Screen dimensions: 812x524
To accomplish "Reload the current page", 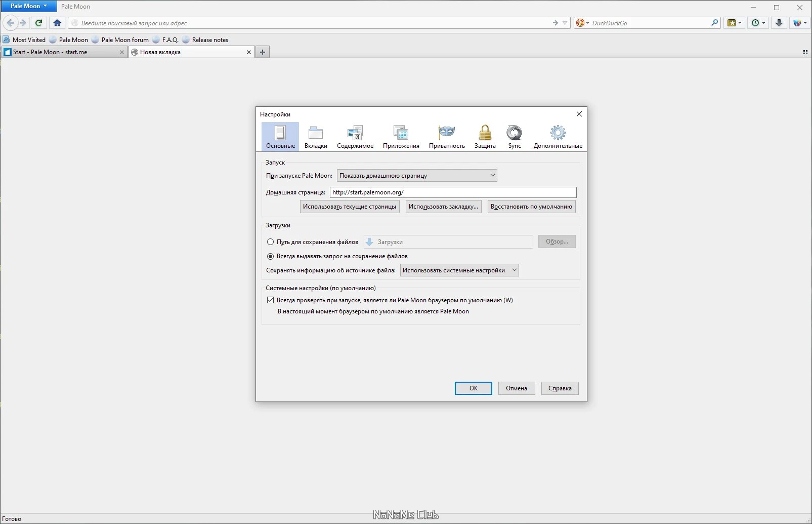I will pyautogui.click(x=39, y=23).
